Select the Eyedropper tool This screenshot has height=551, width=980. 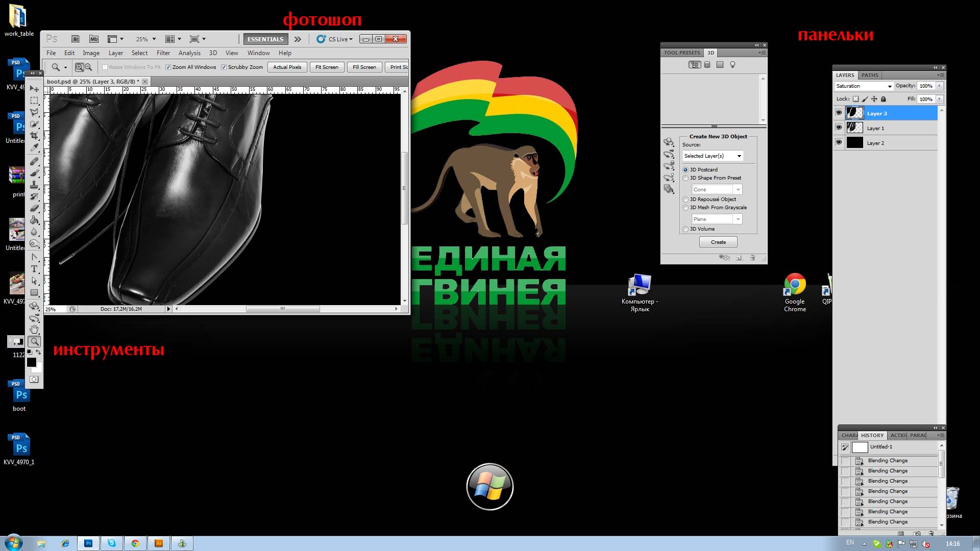tap(34, 148)
